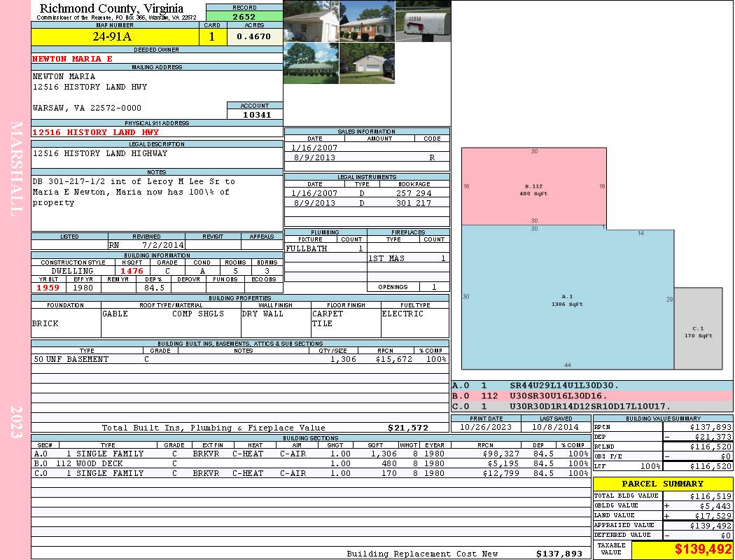Click the 50 UNF BASEMENT row
The image size is (735, 560).
[240, 359]
